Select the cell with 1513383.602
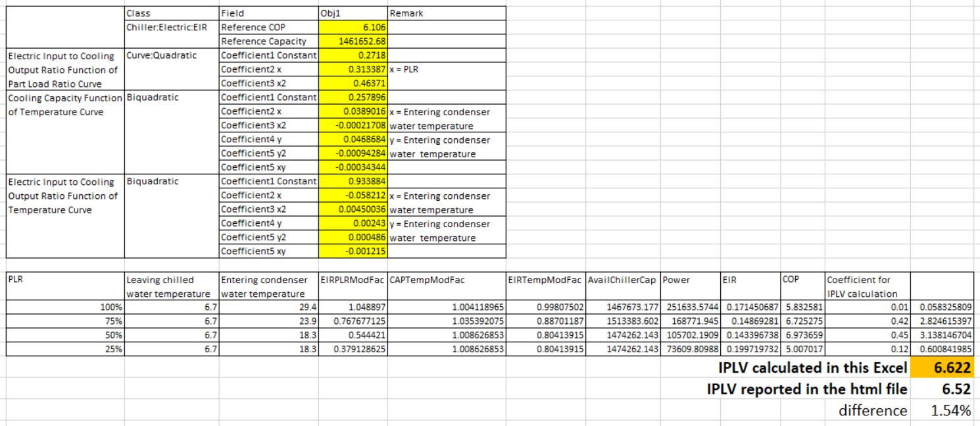The image size is (980, 426). (624, 321)
